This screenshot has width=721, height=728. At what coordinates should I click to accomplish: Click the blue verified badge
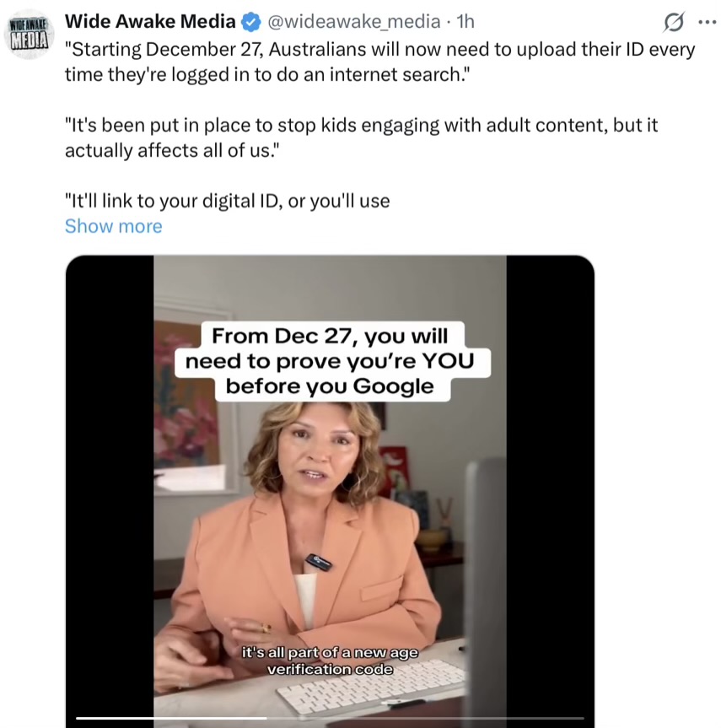point(251,22)
